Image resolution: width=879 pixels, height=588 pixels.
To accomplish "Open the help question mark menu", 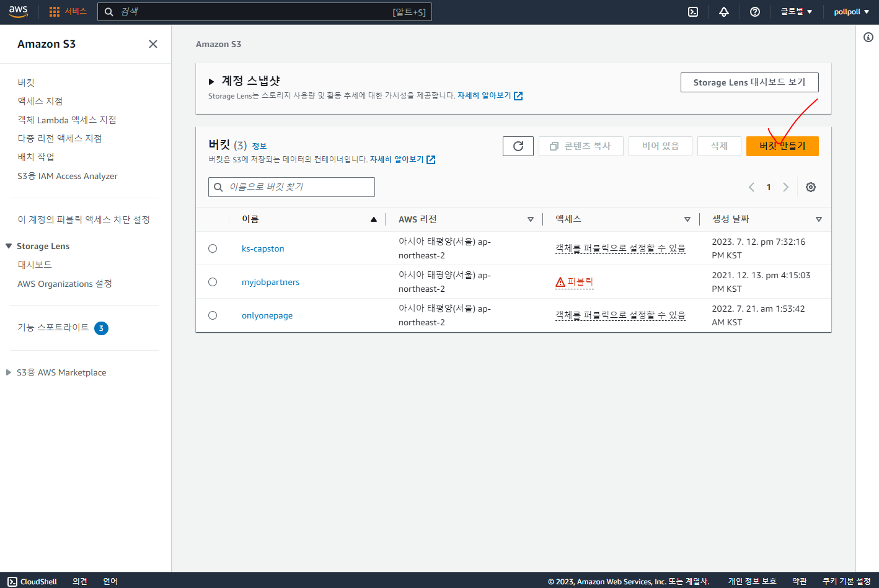I will 755,12.
